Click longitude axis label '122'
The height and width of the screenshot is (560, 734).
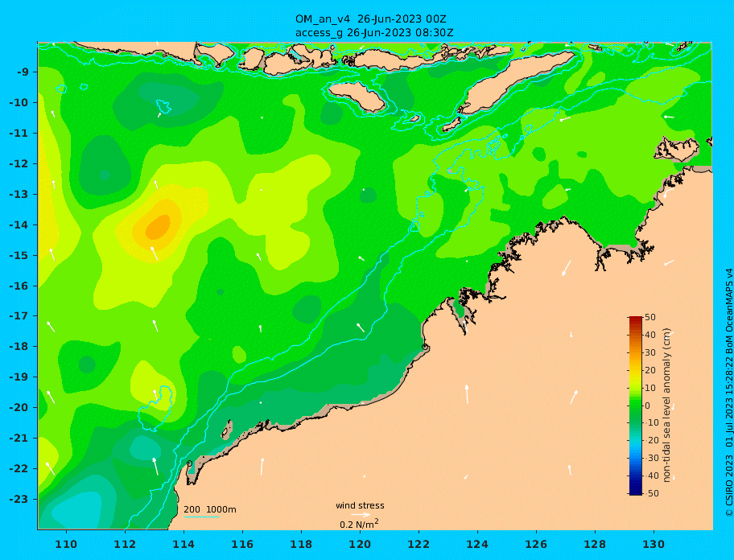419,544
